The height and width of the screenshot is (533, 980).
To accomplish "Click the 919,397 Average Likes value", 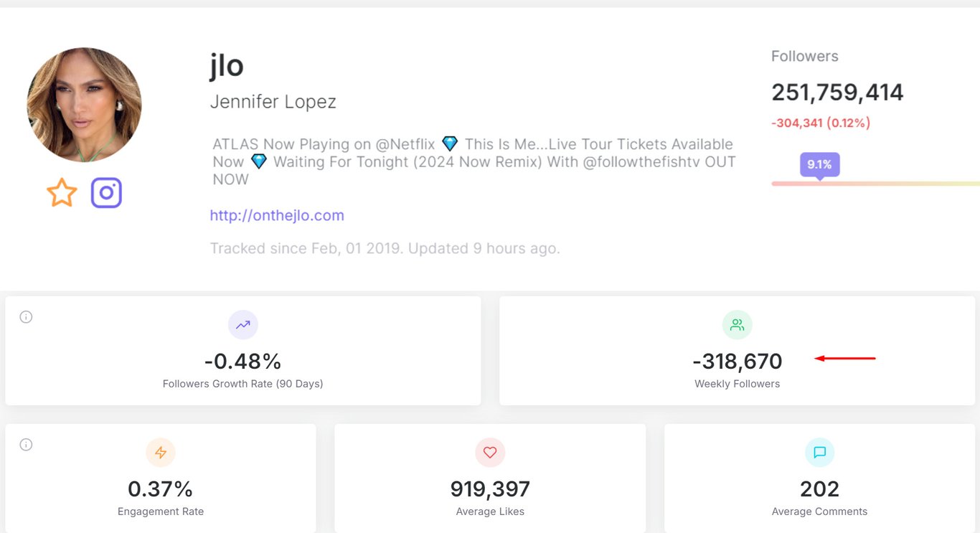I will pos(490,489).
